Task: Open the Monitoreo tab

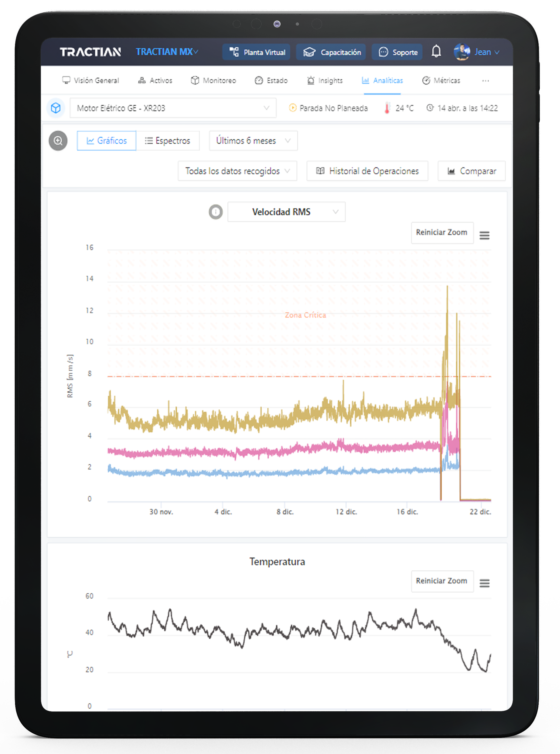Action: (x=214, y=81)
